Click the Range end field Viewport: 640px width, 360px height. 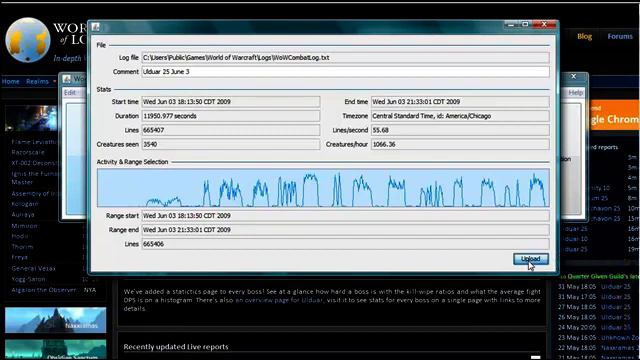point(345,230)
